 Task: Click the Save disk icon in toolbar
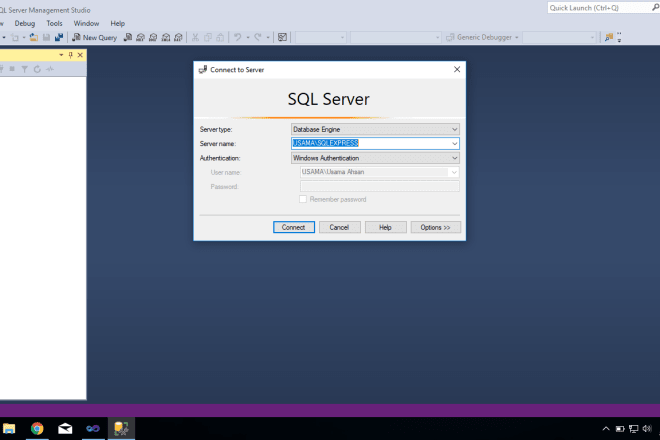pos(46,37)
